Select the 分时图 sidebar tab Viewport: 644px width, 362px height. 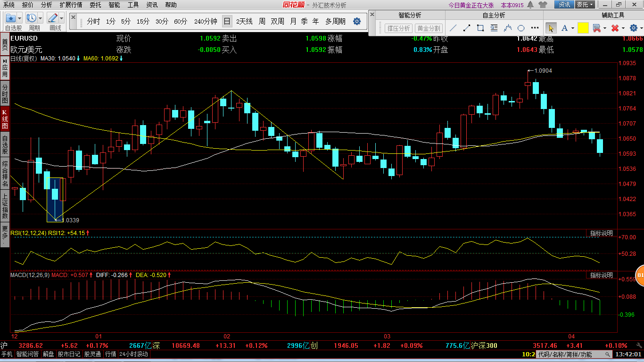[x=5, y=94]
